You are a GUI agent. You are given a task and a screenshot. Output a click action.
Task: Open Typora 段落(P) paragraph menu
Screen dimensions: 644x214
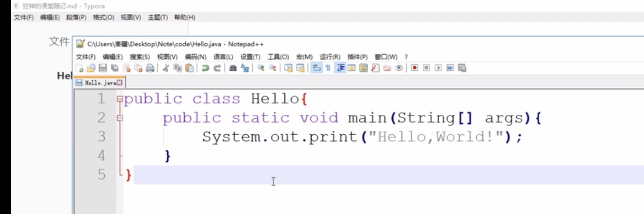pyautogui.click(x=76, y=18)
